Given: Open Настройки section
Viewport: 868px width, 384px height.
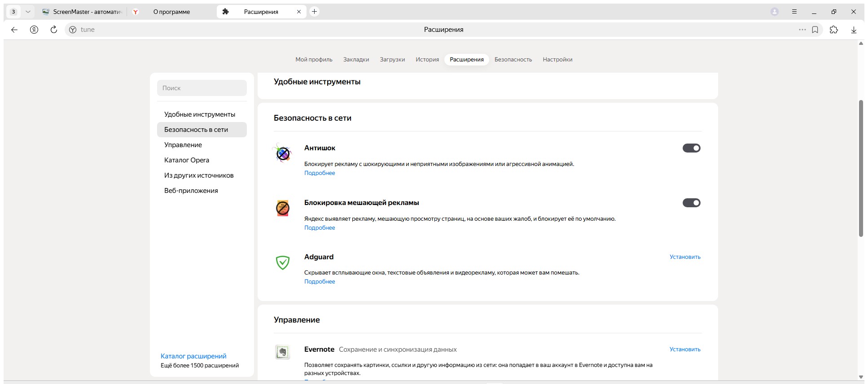Looking at the screenshot, I should click(x=557, y=59).
